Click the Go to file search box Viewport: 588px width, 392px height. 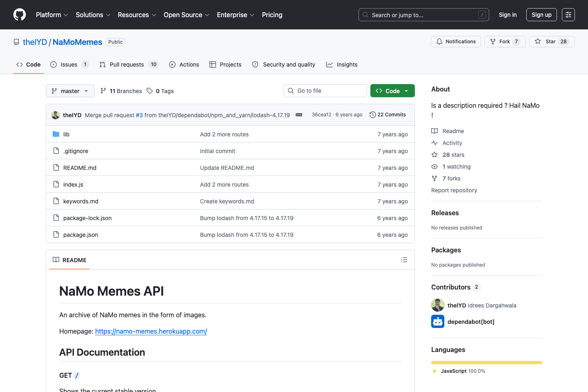click(325, 90)
